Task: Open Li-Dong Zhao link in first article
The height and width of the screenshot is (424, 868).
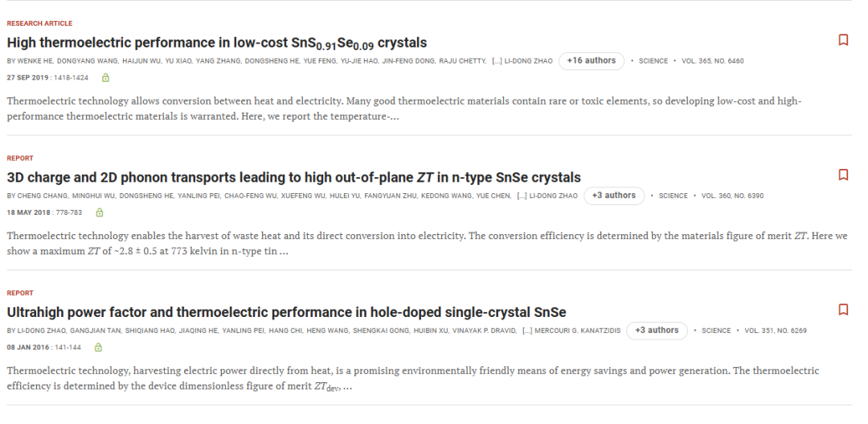Action: 528,61
